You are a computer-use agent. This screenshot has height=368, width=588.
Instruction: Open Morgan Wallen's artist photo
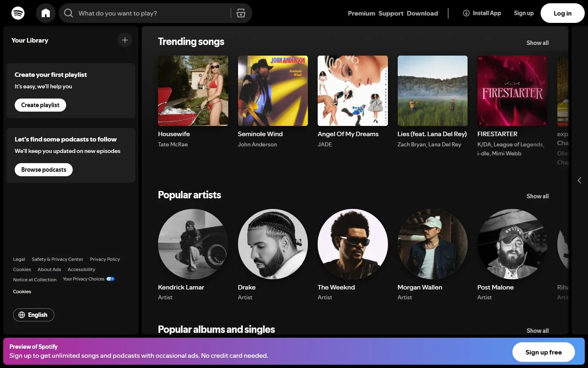432,244
